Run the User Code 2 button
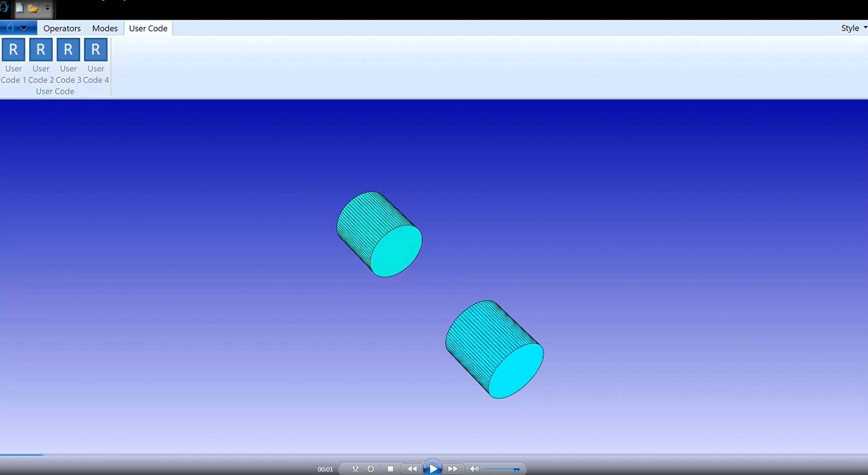868x475 pixels. click(41, 61)
